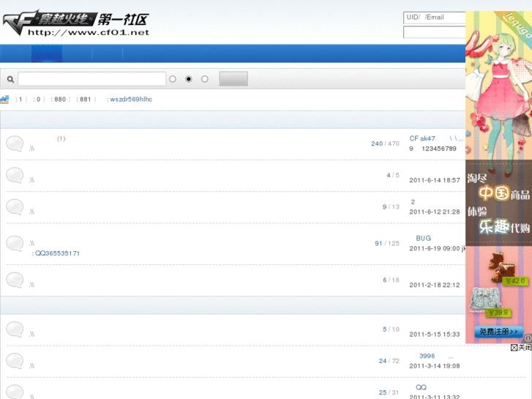Image resolution: width=532 pixels, height=399 pixels.
Task: Click the ad info icon on banner
Action: tap(528, 338)
